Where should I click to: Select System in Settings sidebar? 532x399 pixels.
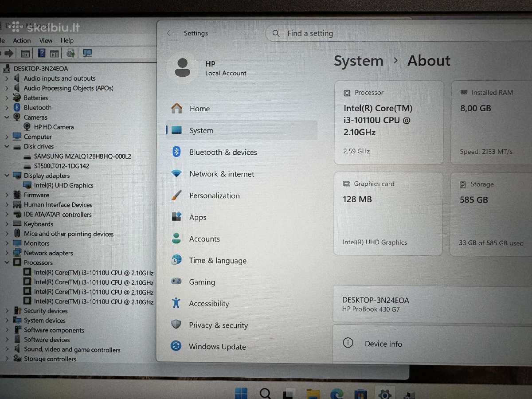coord(242,130)
